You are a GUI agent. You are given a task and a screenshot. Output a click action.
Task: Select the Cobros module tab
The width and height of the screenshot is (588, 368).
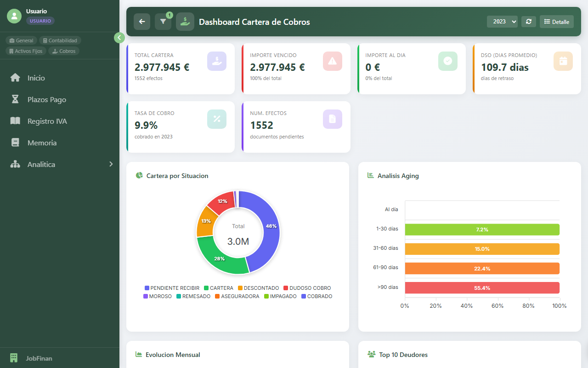[63, 51]
